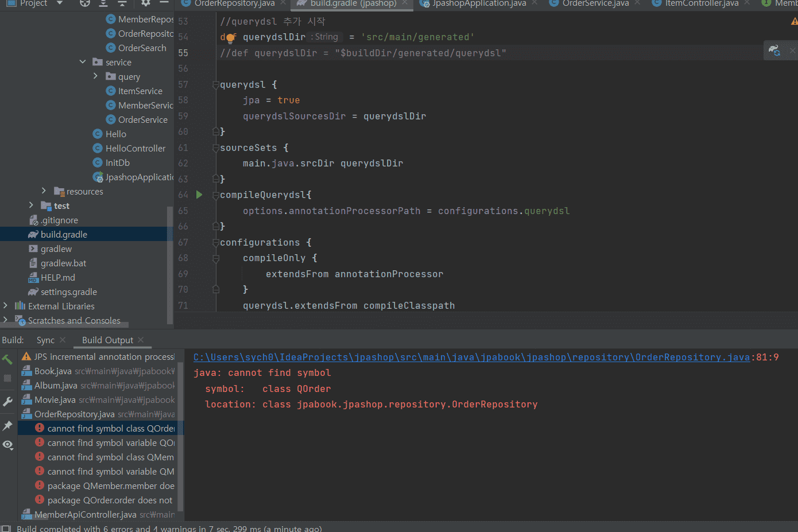Fold the configurations block at line 67
Image resolution: width=798 pixels, height=532 pixels.
tap(216, 243)
